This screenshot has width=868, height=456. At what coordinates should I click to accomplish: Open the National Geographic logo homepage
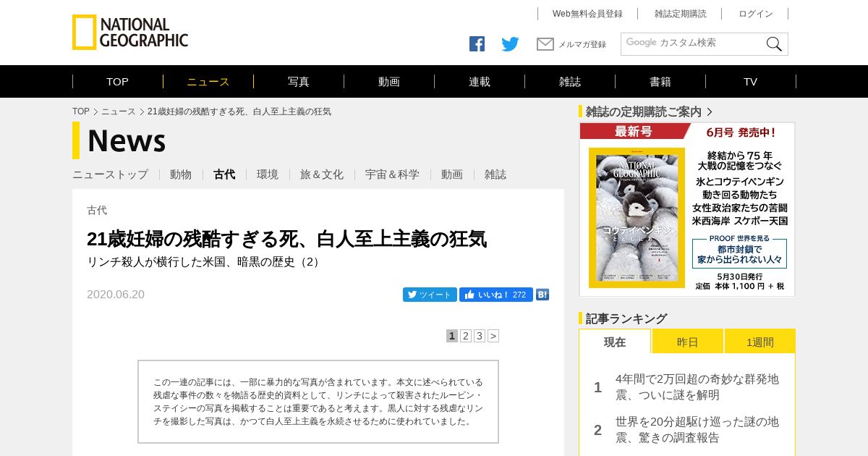click(130, 33)
